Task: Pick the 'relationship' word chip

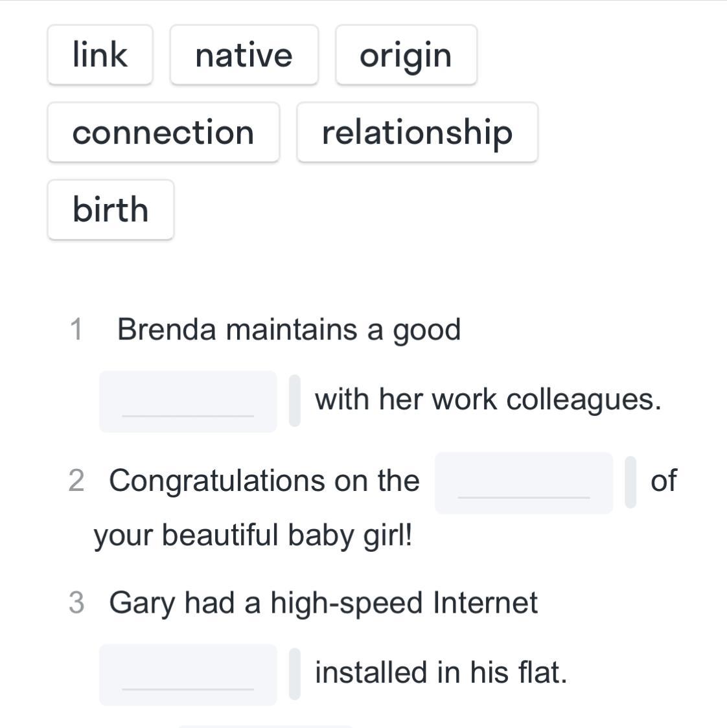Action: (417, 132)
